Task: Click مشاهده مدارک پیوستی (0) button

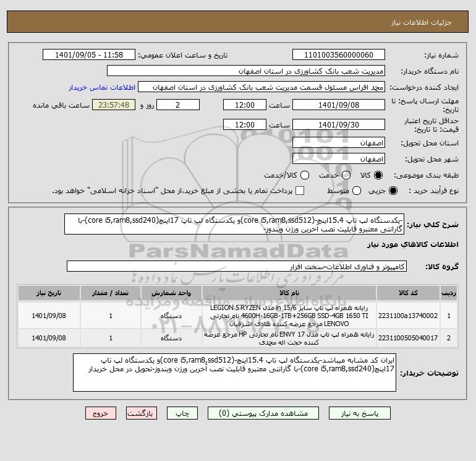Action: pyautogui.click(x=263, y=413)
